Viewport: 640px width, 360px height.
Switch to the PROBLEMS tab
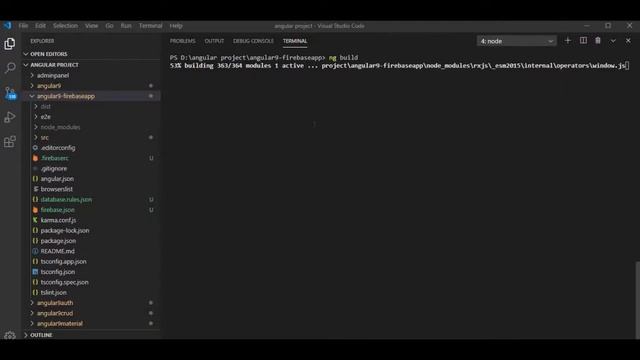pos(182,41)
